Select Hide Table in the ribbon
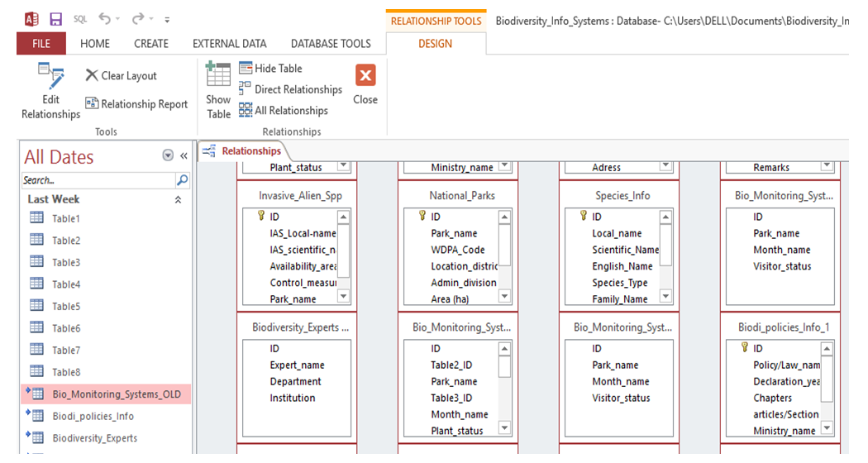The width and height of the screenshot is (868, 463). click(270, 69)
